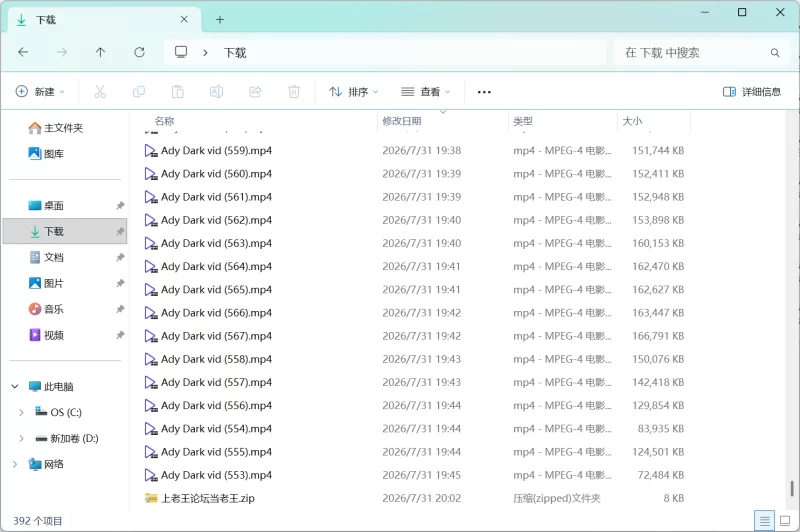Toggle the 详细信息 details pane
This screenshot has width=800, height=532.
(752, 92)
